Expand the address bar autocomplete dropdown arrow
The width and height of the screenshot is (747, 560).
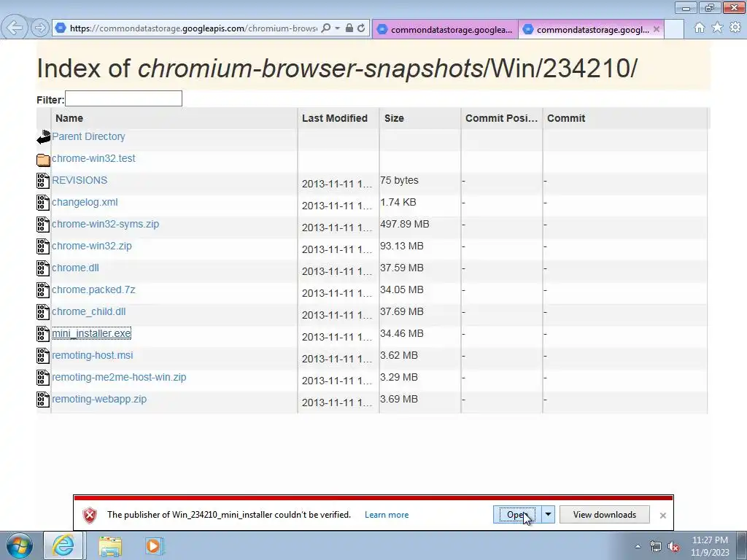tap(337, 28)
